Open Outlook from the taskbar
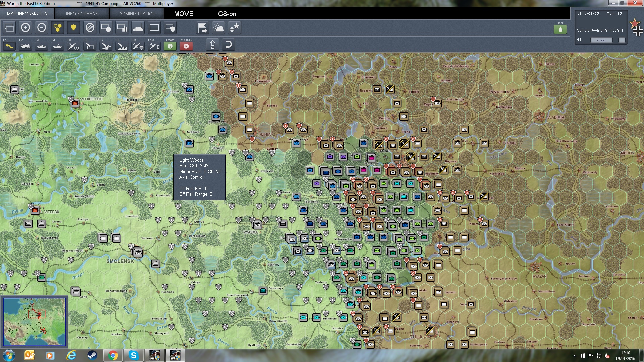 (30, 355)
